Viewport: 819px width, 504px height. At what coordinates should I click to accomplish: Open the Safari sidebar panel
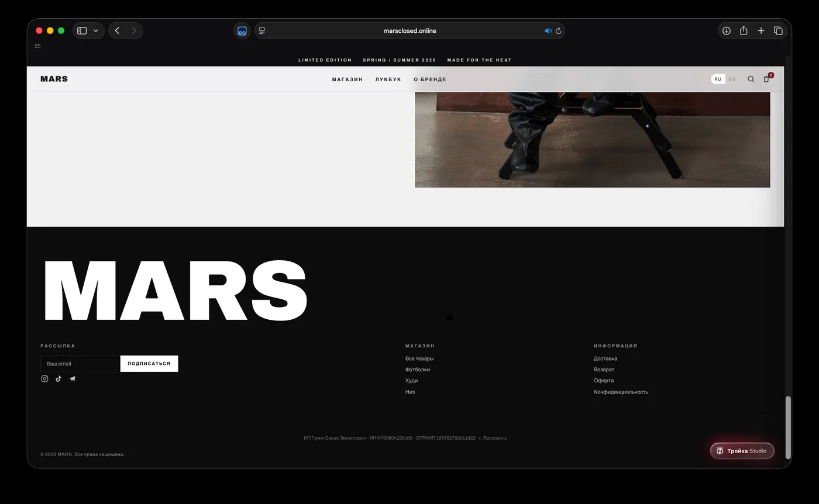click(x=82, y=30)
